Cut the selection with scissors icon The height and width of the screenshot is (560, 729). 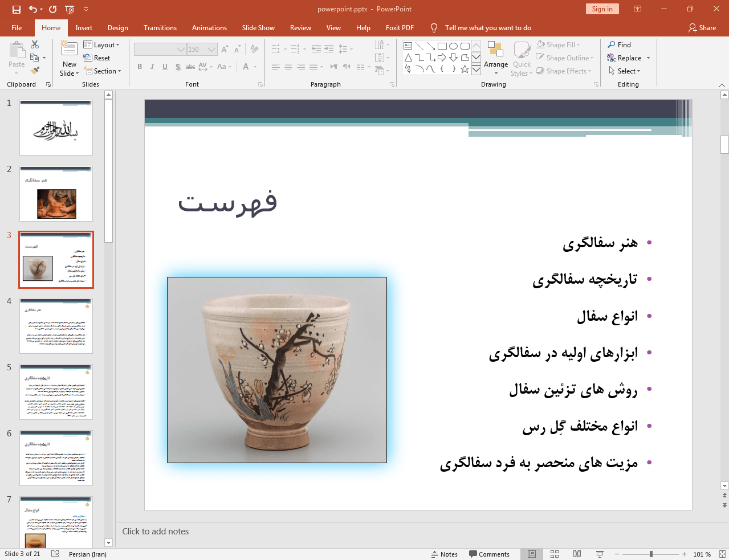click(x=35, y=44)
